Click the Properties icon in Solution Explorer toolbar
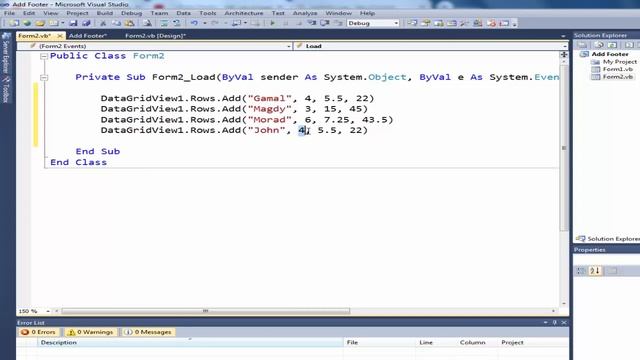The image size is (640, 360). 582,44
